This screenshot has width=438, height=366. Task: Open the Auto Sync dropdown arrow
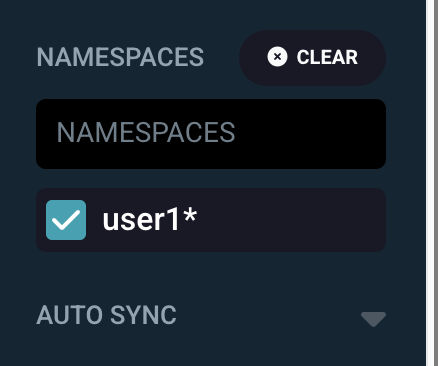[373, 319]
